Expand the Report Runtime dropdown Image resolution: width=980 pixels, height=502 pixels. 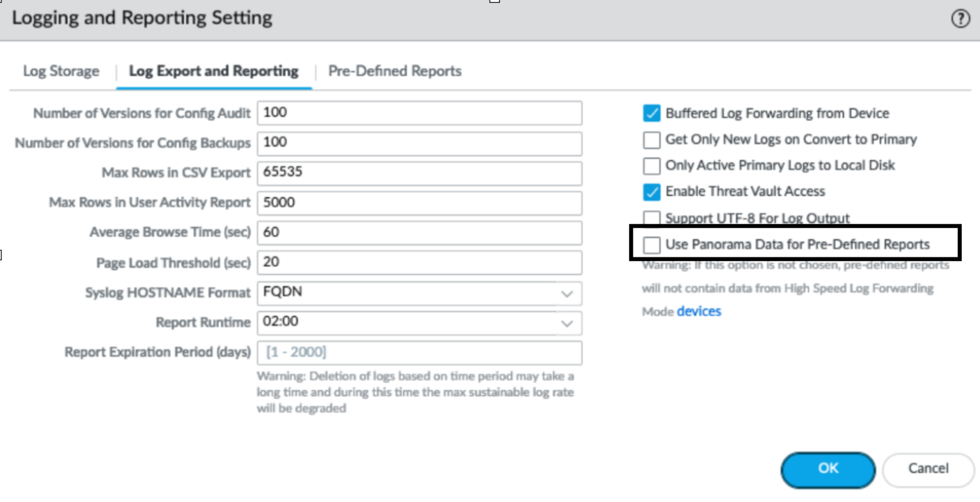click(567, 323)
